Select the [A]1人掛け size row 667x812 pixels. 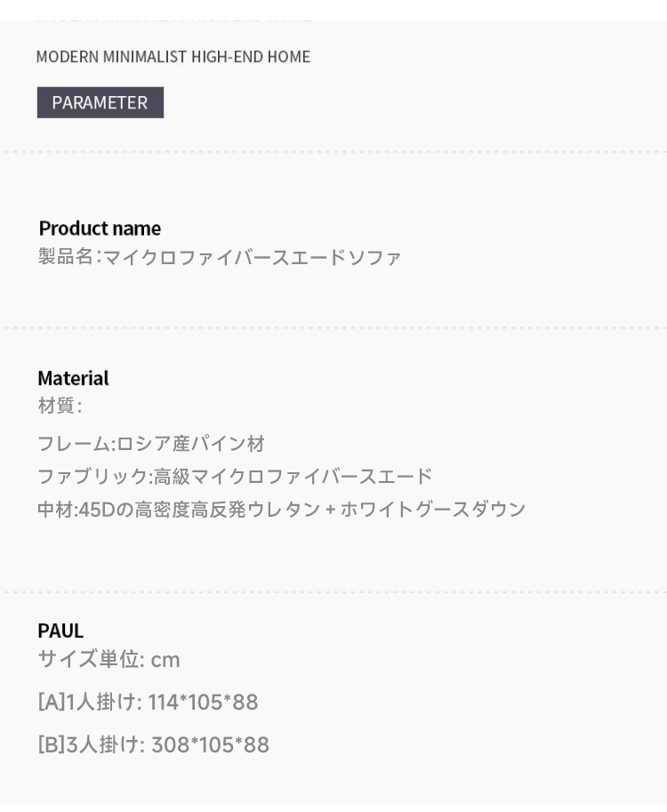(x=148, y=703)
